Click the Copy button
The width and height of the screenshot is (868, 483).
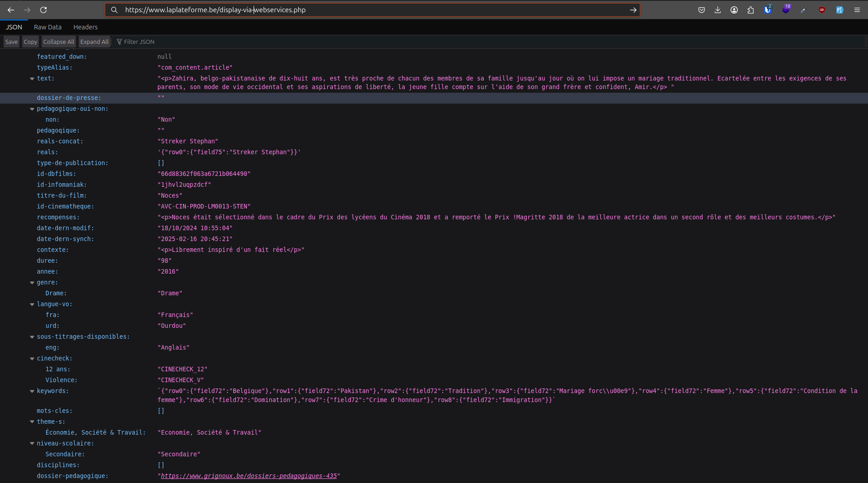[x=30, y=42]
